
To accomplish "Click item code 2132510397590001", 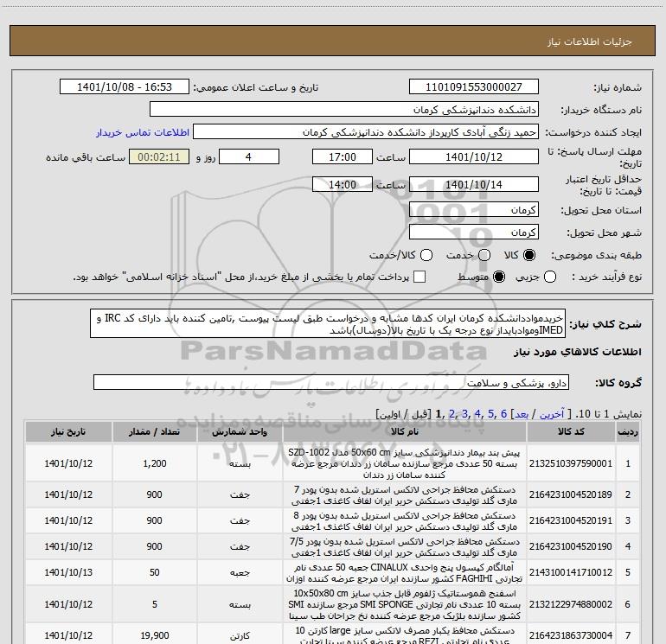I will [x=571, y=463].
